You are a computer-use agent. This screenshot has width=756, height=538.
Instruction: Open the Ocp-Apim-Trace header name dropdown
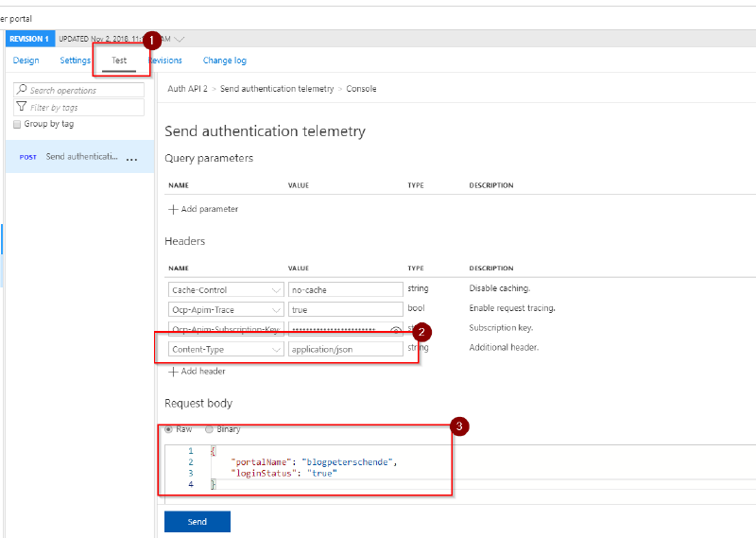(x=276, y=310)
